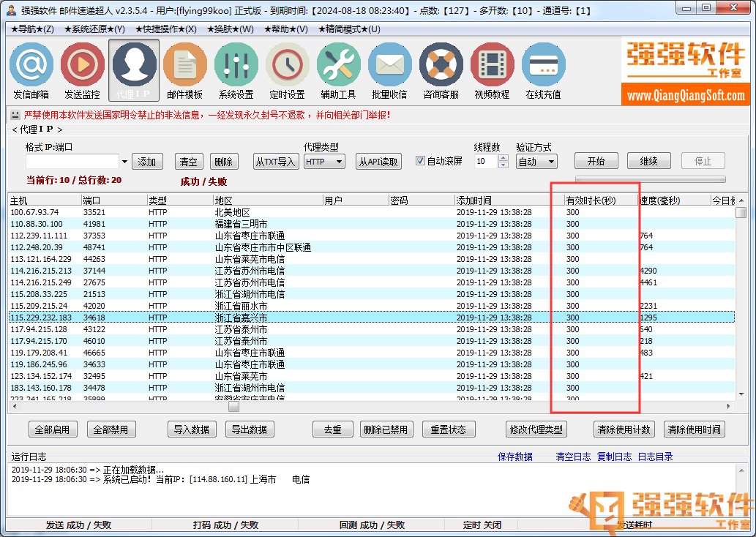Select the row with host 183.143.160.178
The width and height of the screenshot is (756, 537).
click(372, 388)
